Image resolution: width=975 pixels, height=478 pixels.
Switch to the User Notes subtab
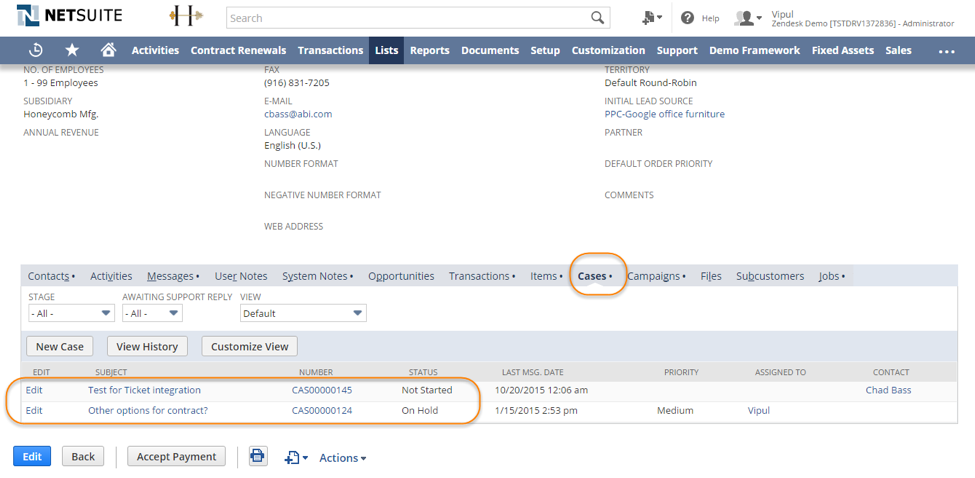(241, 276)
